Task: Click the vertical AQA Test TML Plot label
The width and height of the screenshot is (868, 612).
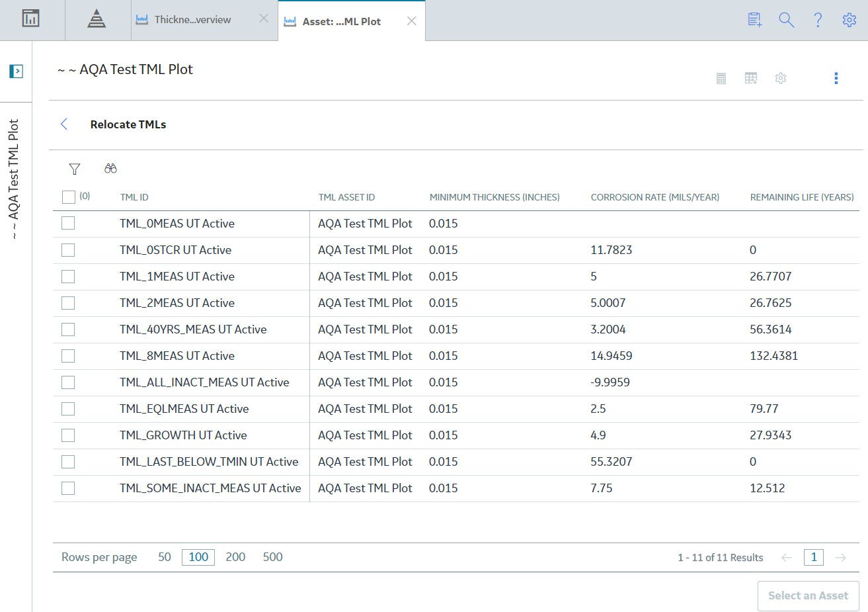Action: tap(14, 179)
